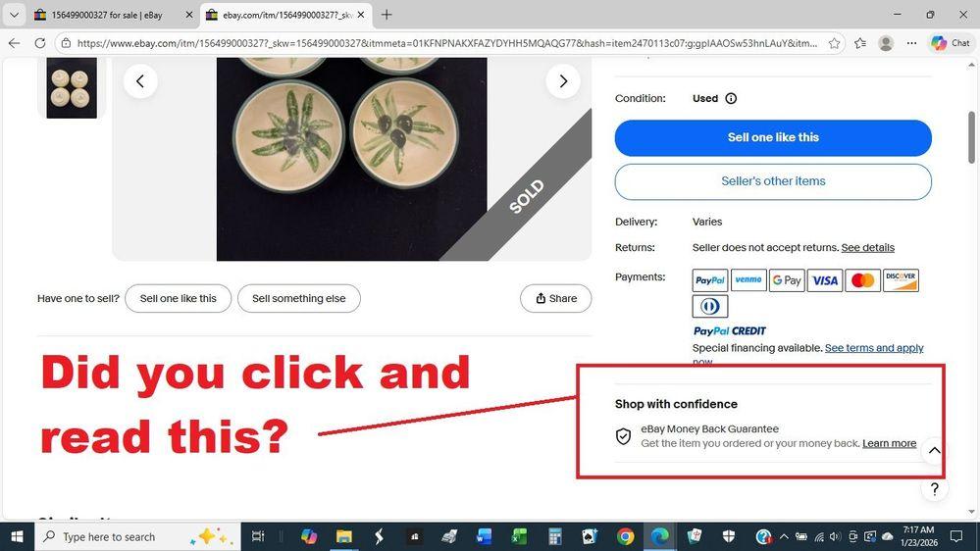Click the previous image arrow in gallery
Viewport: 980px width, 551px height.
point(140,81)
